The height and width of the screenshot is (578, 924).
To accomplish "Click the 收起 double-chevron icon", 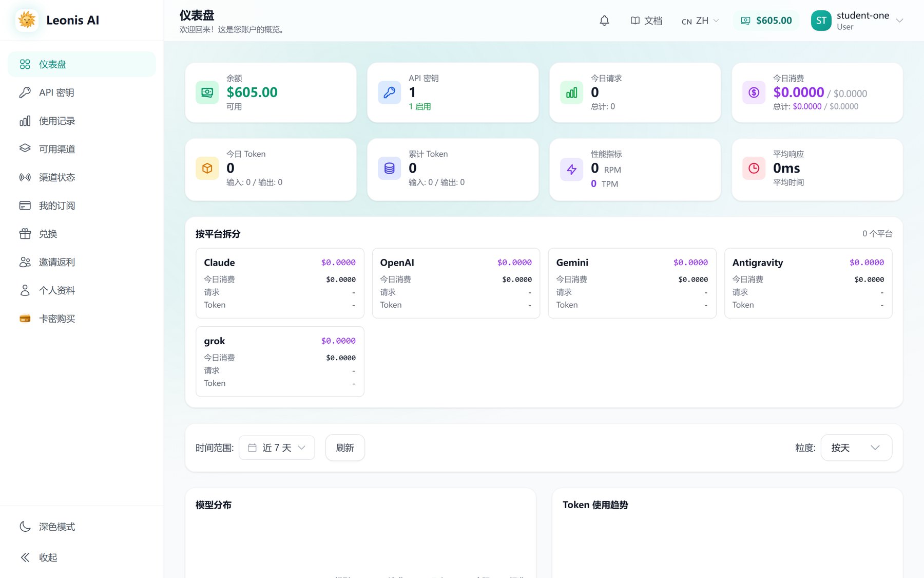I will (x=25, y=557).
